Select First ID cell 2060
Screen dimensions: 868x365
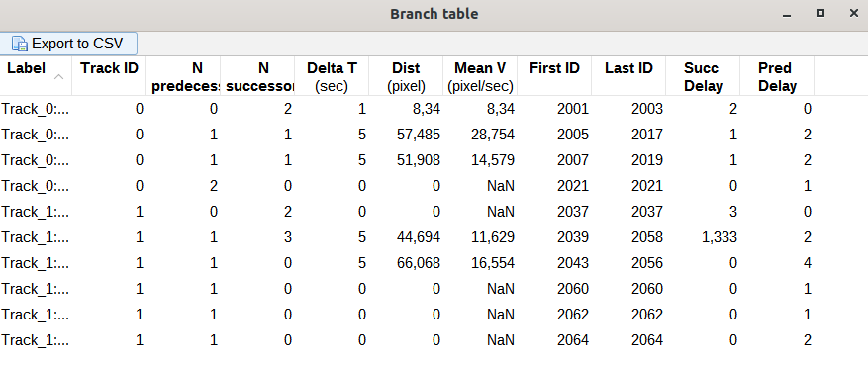click(554, 289)
